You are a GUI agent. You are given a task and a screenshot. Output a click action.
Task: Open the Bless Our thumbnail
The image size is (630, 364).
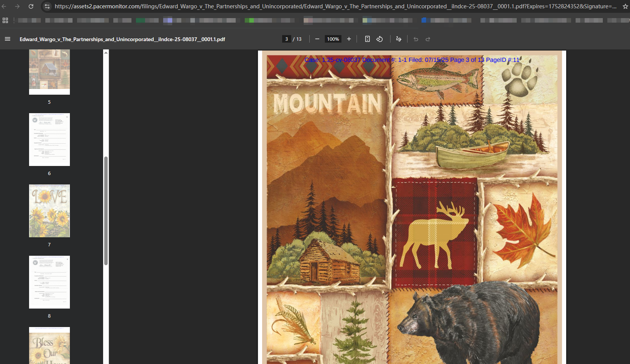[x=49, y=346]
